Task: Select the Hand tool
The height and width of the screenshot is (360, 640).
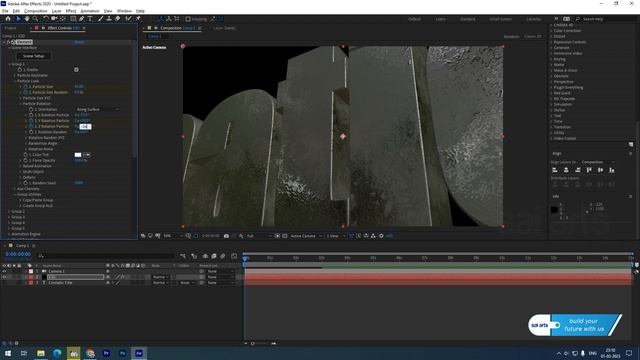Action: coord(27,19)
